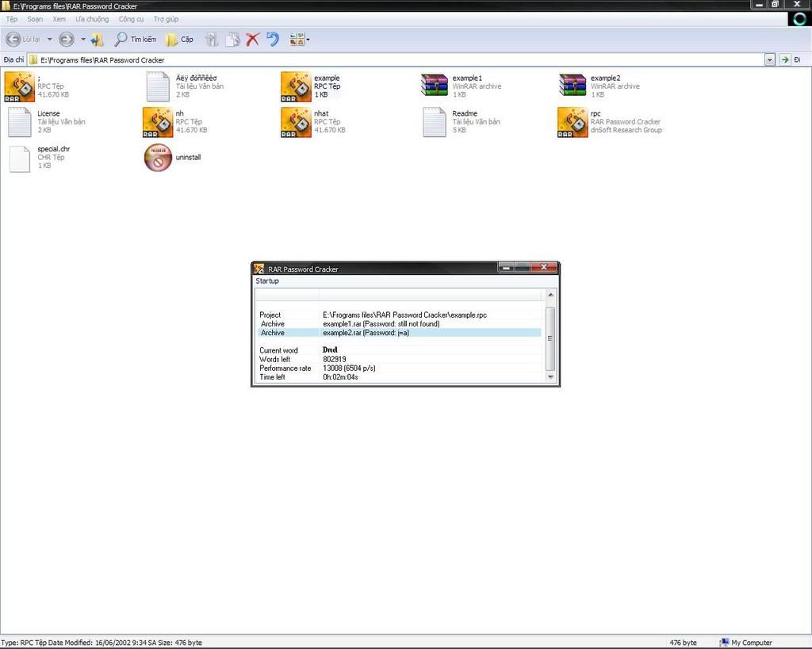Click the '476 byte' status bar pane

point(683,643)
